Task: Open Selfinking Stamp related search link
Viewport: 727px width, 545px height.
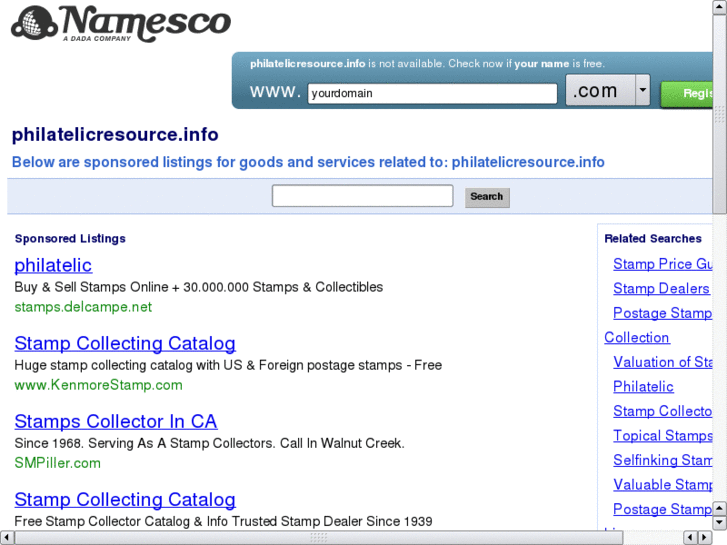Action: tap(663, 461)
